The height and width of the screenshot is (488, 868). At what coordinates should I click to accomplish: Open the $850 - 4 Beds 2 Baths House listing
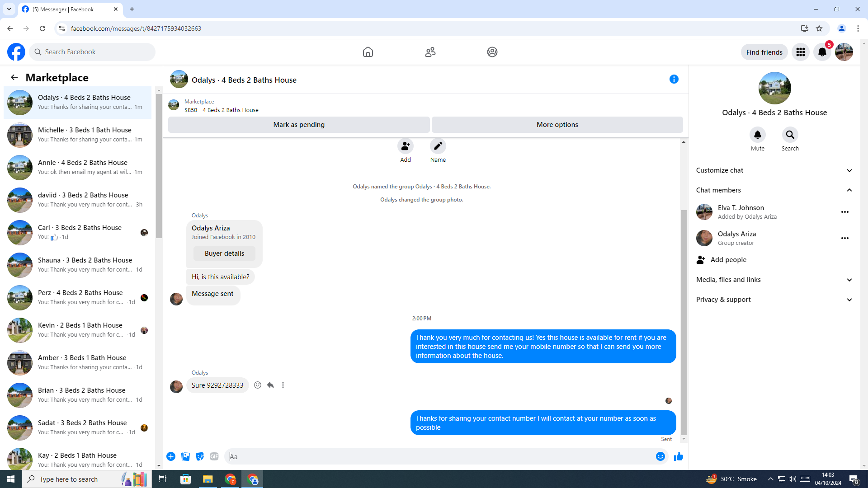(x=222, y=110)
